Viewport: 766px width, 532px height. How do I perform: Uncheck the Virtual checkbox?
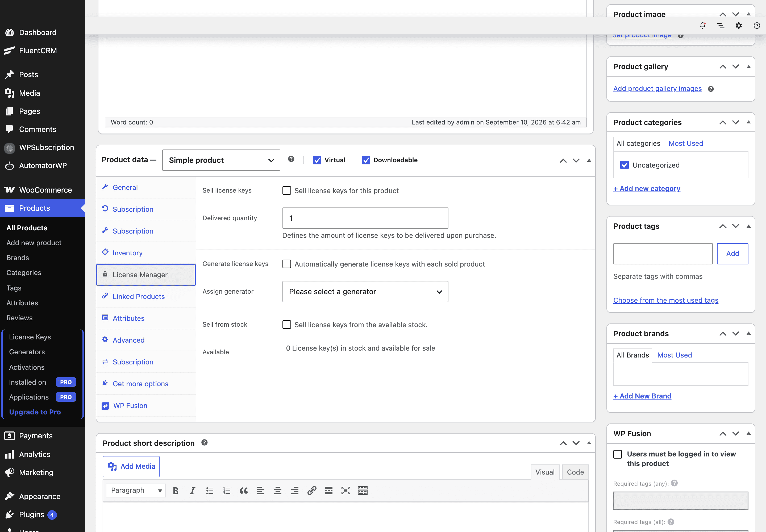tap(317, 160)
